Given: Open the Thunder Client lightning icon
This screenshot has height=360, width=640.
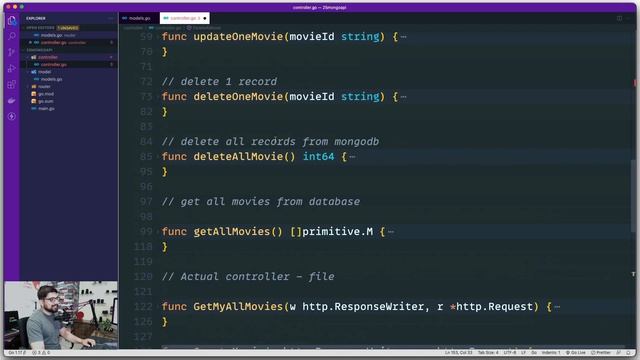Looking at the screenshot, I should 12,117.
